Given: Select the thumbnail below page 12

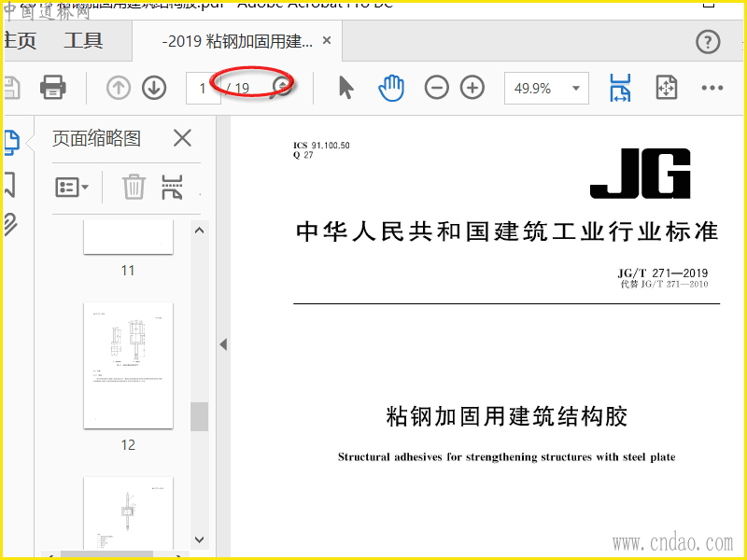Looking at the screenshot, I should pyautogui.click(x=128, y=512).
